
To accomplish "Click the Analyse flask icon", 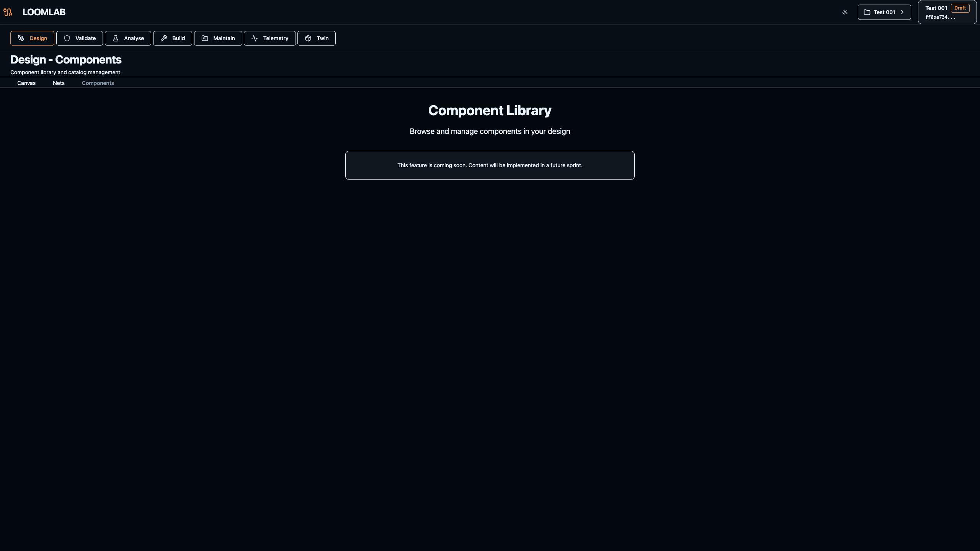I will click(x=115, y=38).
